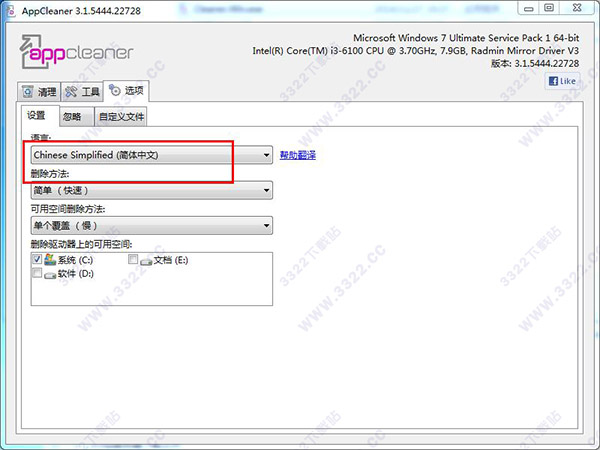Click the 选项 tab gear icon
The width and height of the screenshot is (600, 450).
pos(115,90)
